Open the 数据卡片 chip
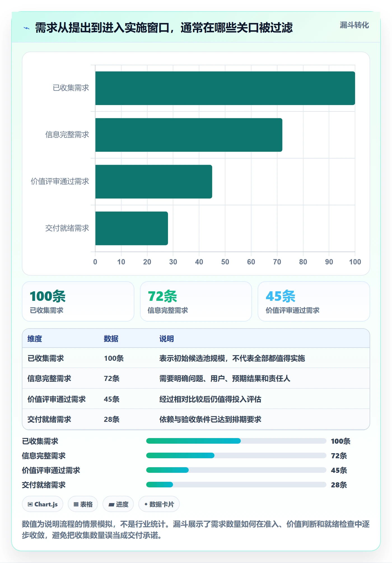 [159, 504]
